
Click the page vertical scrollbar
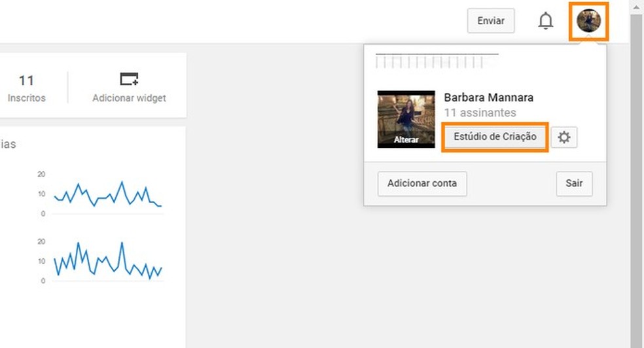[x=637, y=181]
